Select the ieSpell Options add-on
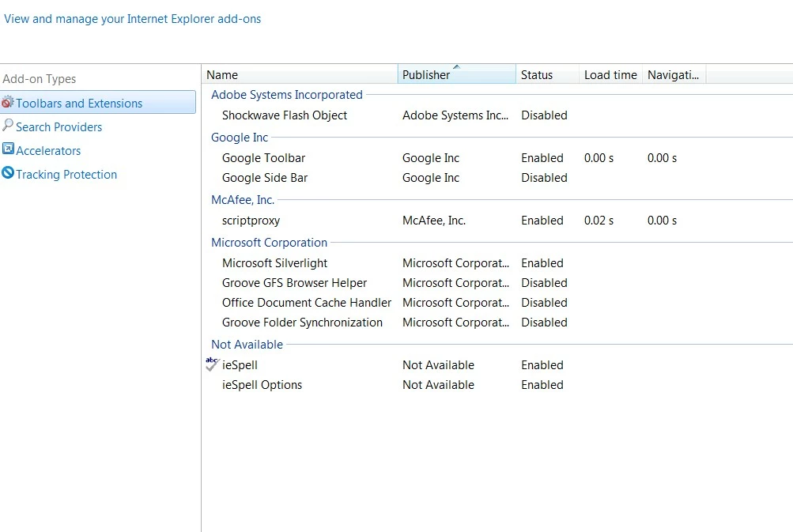The width and height of the screenshot is (793, 532). tap(262, 385)
